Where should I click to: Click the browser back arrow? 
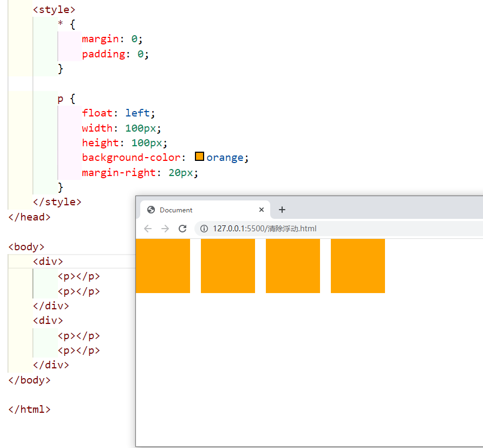click(148, 229)
